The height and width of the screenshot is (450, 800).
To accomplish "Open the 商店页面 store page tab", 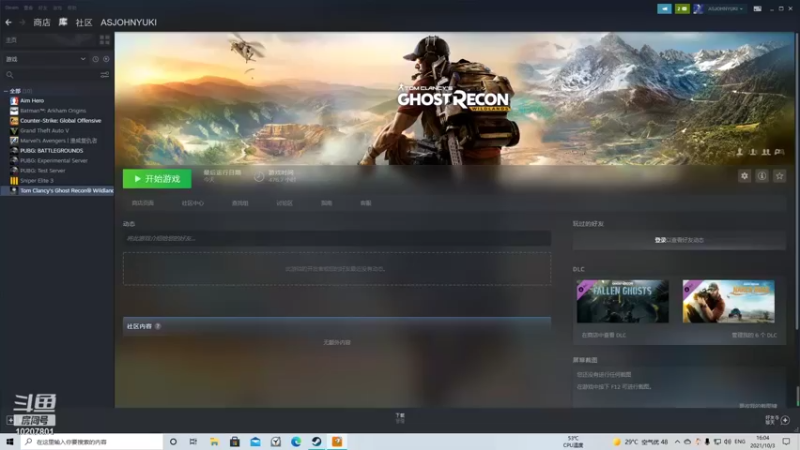I will pos(142,203).
